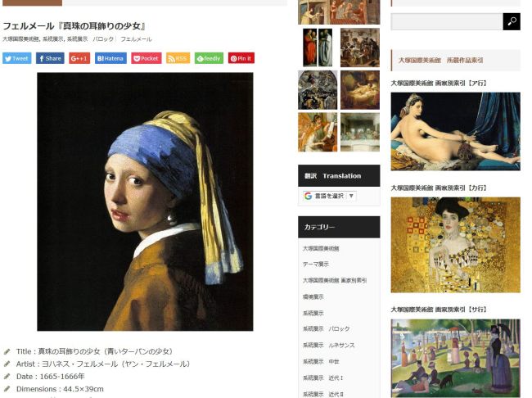
Task: Click the Girl with Pearl Earring image
Action: coord(145,201)
